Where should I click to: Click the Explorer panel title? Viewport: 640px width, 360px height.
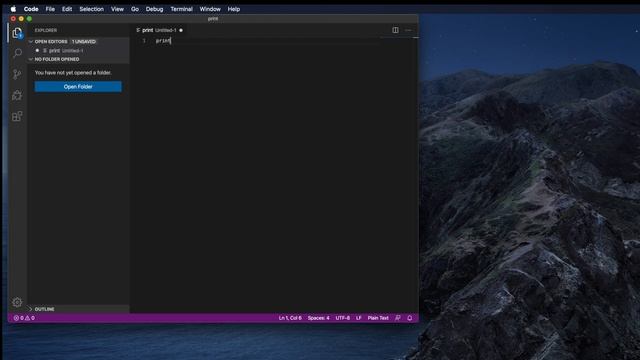[x=46, y=30]
